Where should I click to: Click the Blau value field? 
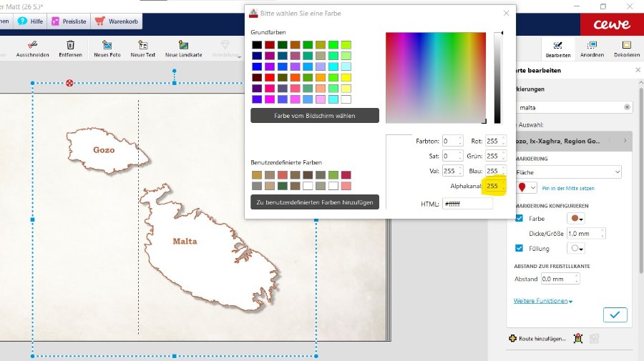[x=495, y=171]
